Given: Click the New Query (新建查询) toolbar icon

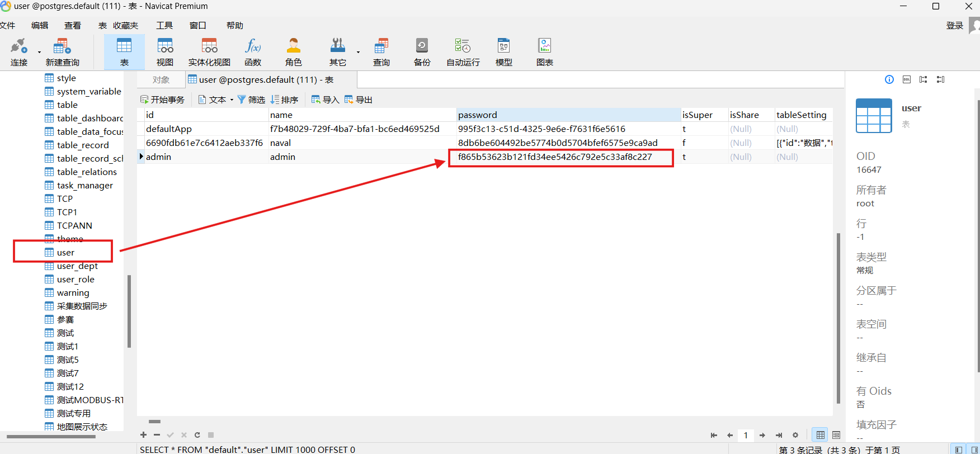Looking at the screenshot, I should tap(62, 51).
